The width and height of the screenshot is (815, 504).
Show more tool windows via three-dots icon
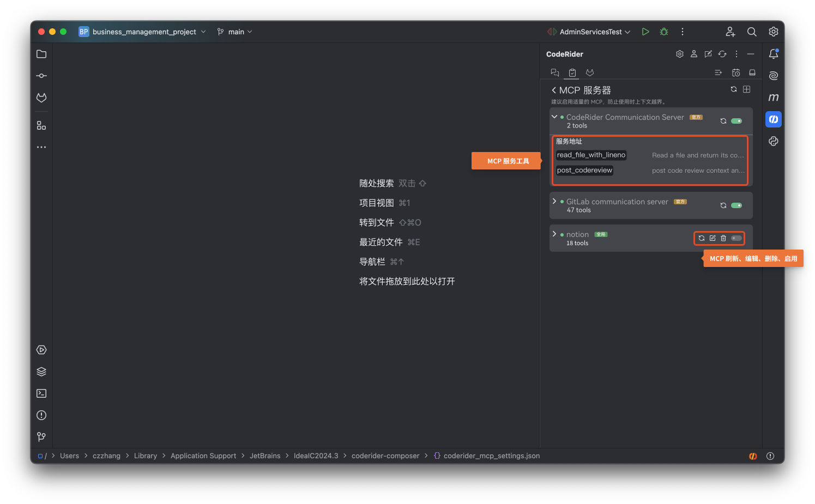[41, 147]
